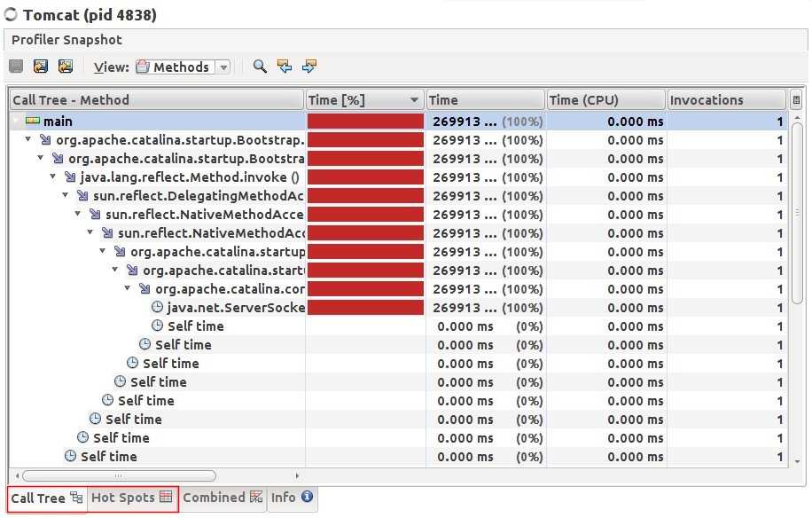Sort by Time [%] column header
The image size is (812, 518).
[x=364, y=100]
